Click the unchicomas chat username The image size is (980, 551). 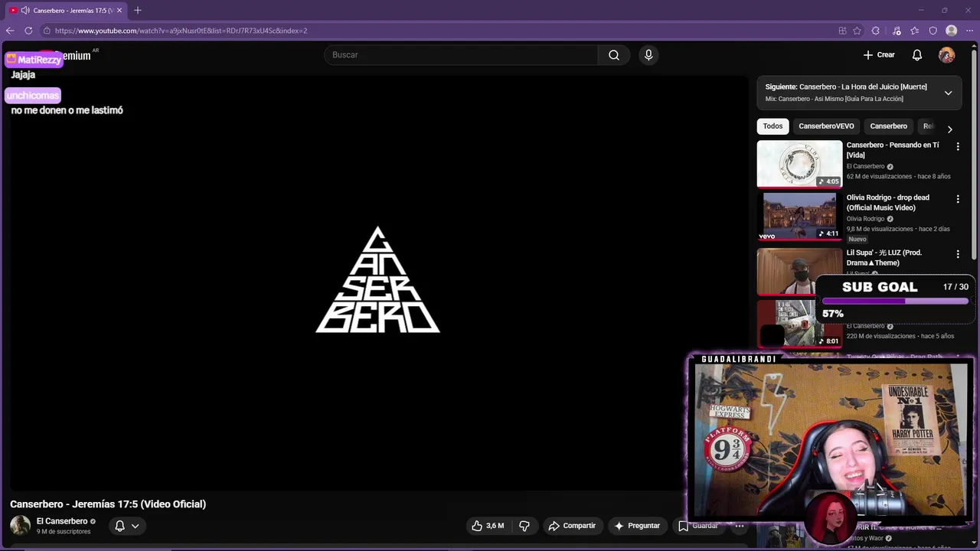[x=32, y=96]
